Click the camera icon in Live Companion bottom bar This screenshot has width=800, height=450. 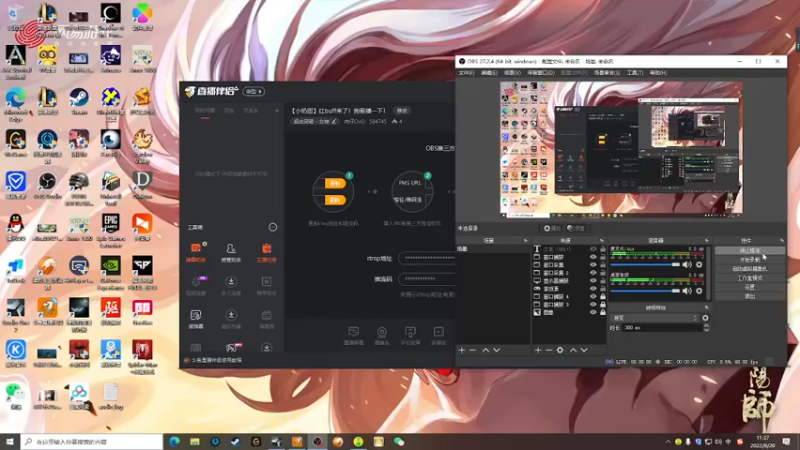[382, 332]
